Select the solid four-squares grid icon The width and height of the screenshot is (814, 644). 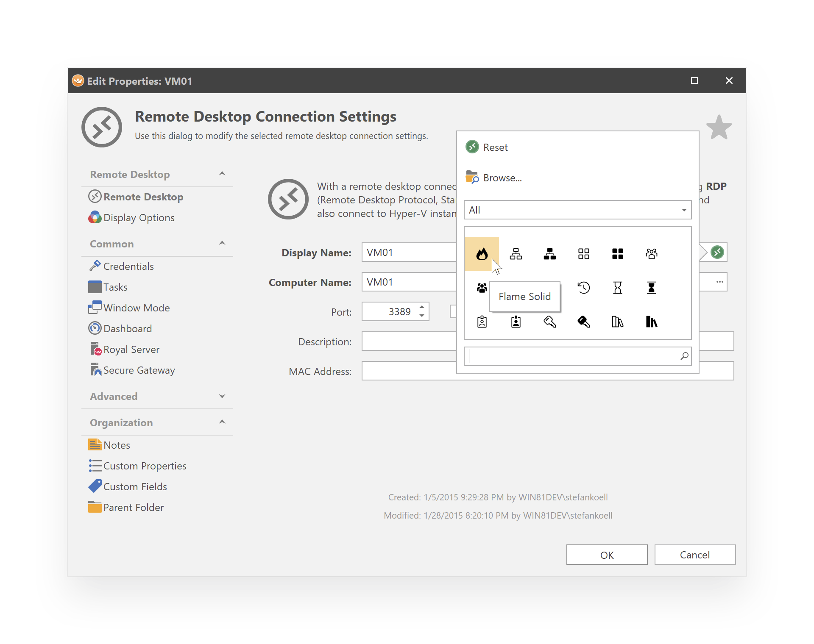pyautogui.click(x=617, y=254)
